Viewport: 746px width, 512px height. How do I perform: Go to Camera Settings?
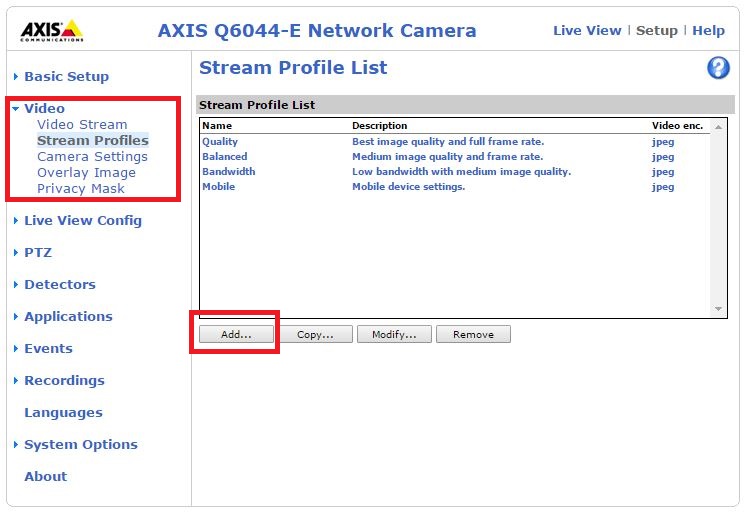point(92,156)
